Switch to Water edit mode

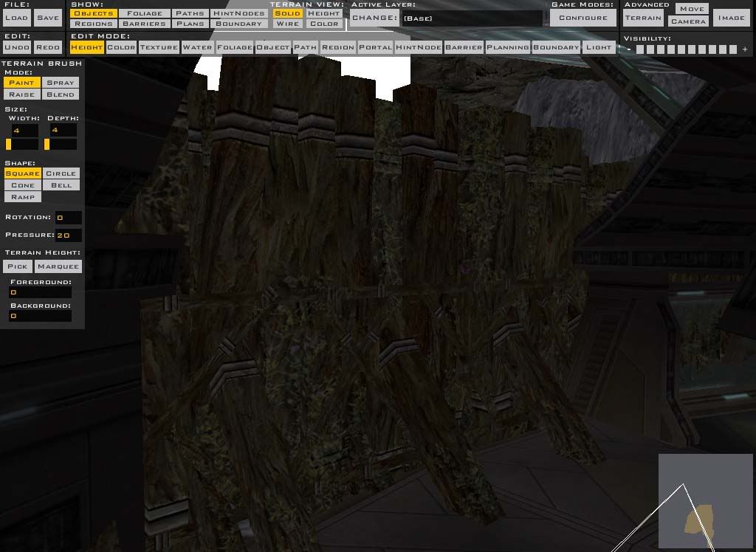[197, 47]
